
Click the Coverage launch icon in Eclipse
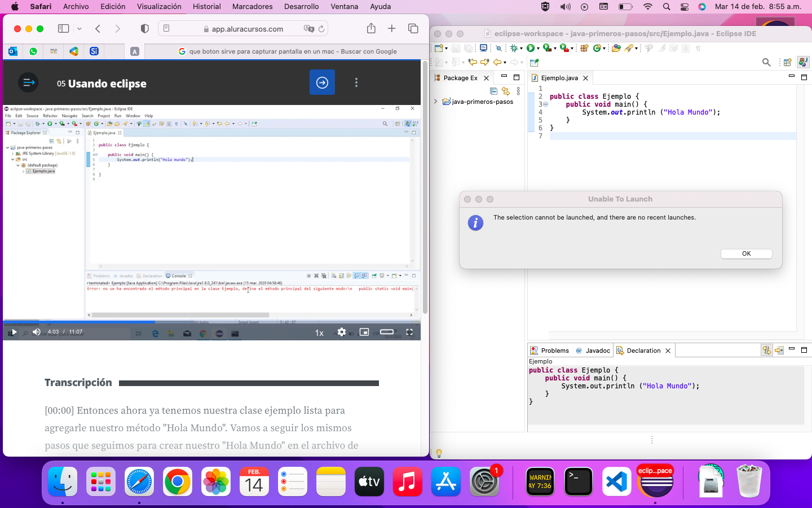tap(547, 48)
